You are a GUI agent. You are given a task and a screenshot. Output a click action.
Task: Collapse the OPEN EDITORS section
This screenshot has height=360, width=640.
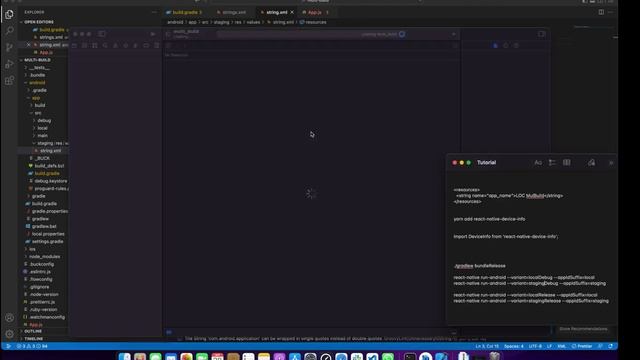(x=39, y=22)
